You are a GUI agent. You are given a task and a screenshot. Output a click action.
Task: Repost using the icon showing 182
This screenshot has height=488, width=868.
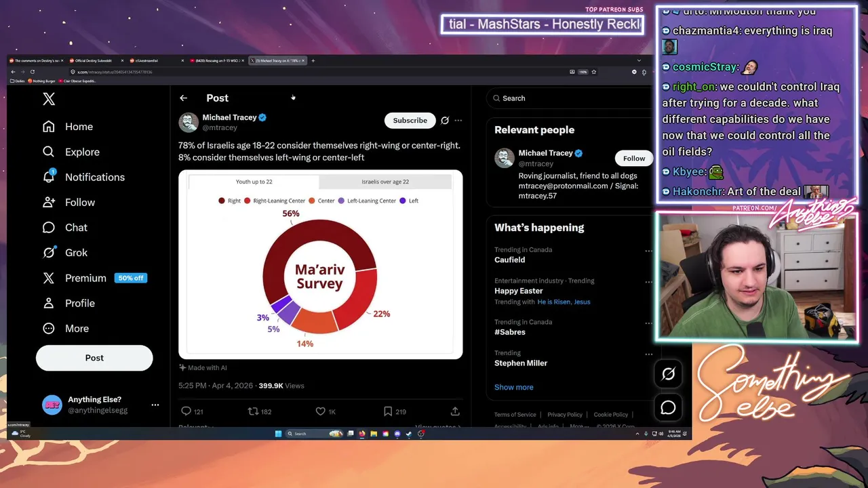coord(253,411)
